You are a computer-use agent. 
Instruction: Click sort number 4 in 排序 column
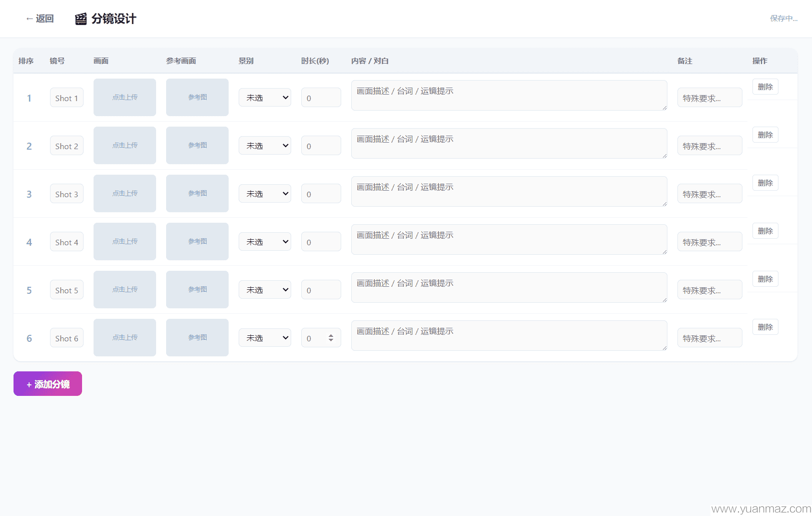29,242
